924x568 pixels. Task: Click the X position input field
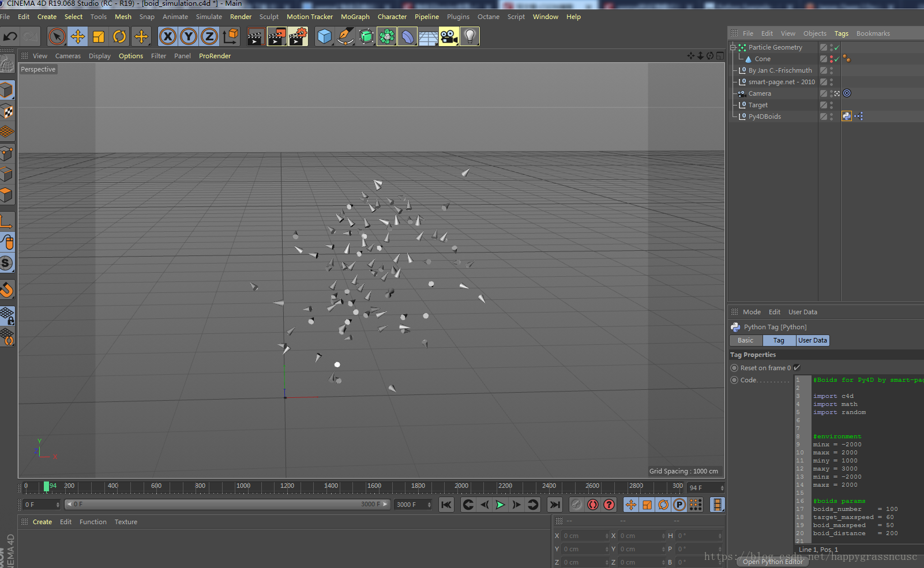click(584, 536)
